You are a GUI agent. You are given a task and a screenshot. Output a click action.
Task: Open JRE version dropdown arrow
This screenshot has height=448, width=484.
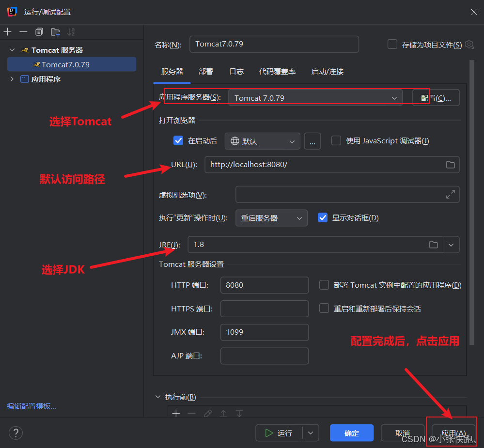451,245
